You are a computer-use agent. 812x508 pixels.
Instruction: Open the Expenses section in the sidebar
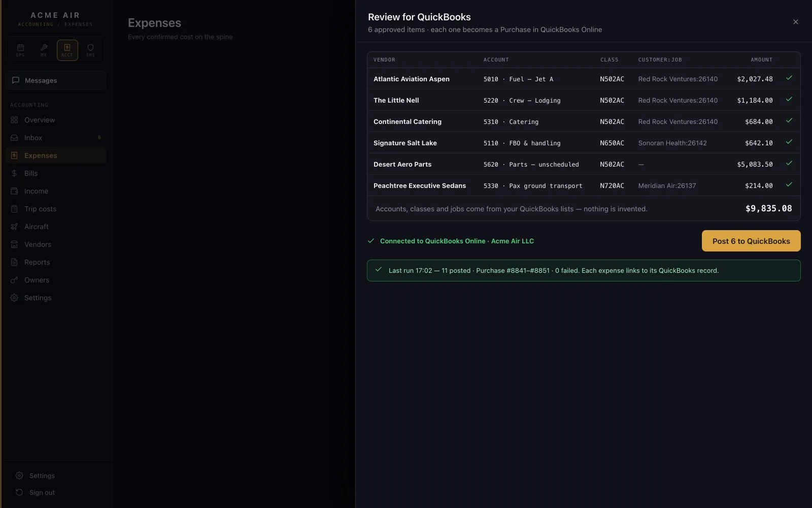tap(56, 155)
